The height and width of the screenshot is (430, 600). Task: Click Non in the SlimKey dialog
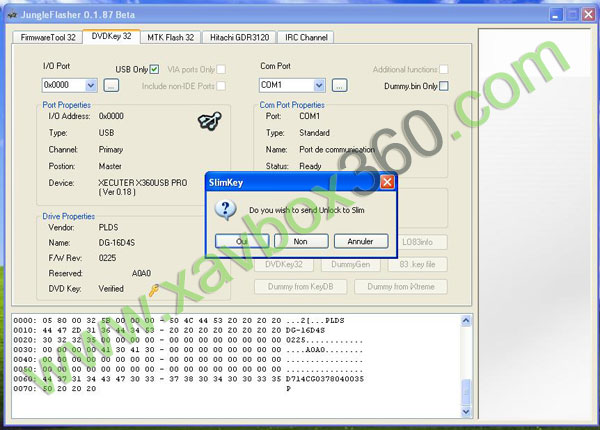click(x=301, y=241)
